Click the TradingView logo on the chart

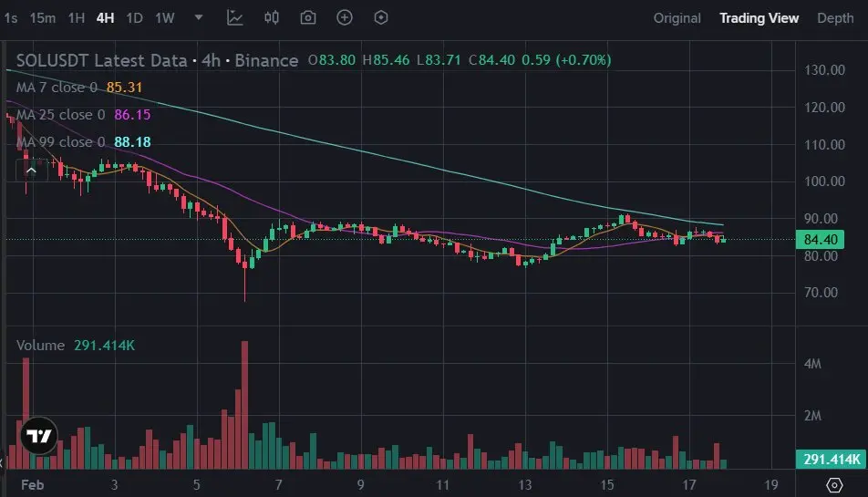coord(38,437)
